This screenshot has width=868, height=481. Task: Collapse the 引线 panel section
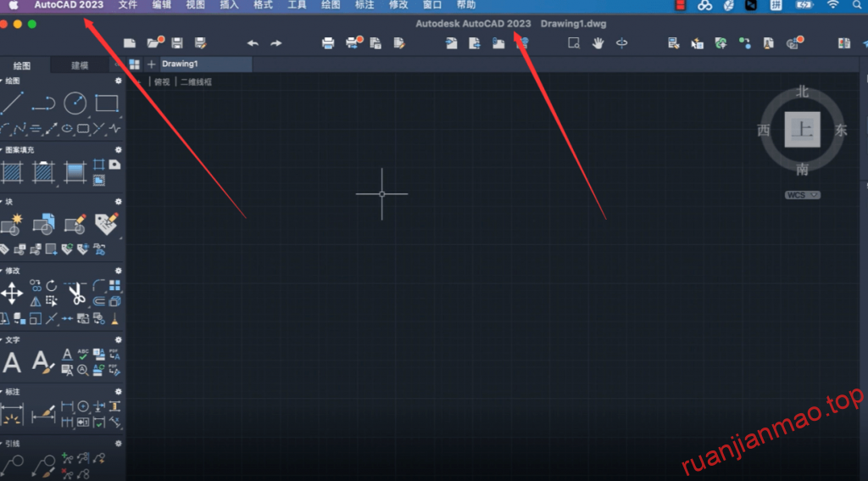(x=2, y=444)
